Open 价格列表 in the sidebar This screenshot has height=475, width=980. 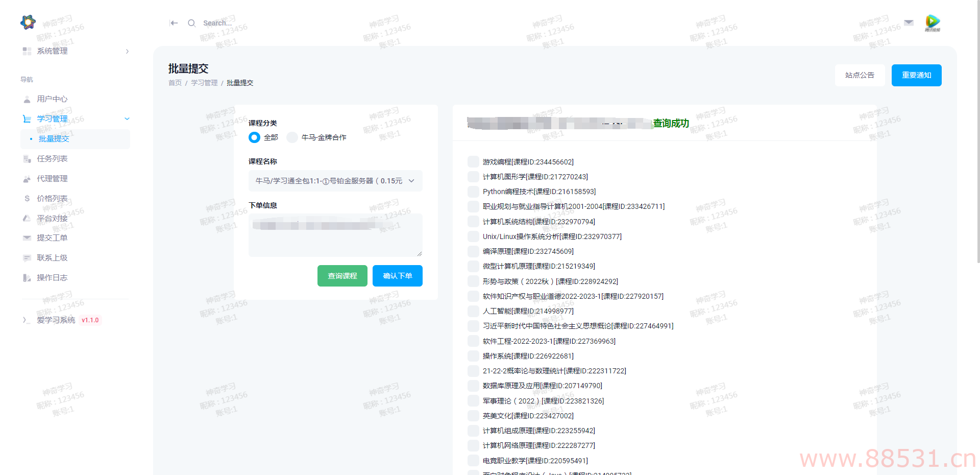[x=52, y=199]
